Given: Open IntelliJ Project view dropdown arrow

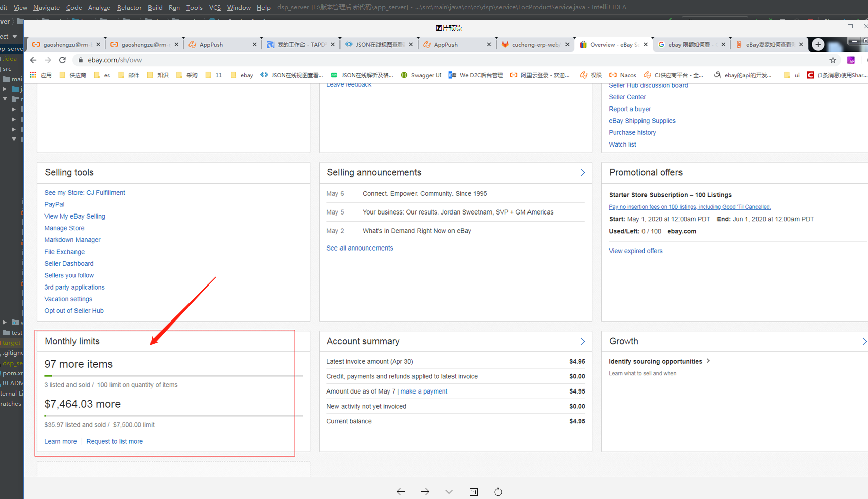Looking at the screenshot, I should point(15,37).
